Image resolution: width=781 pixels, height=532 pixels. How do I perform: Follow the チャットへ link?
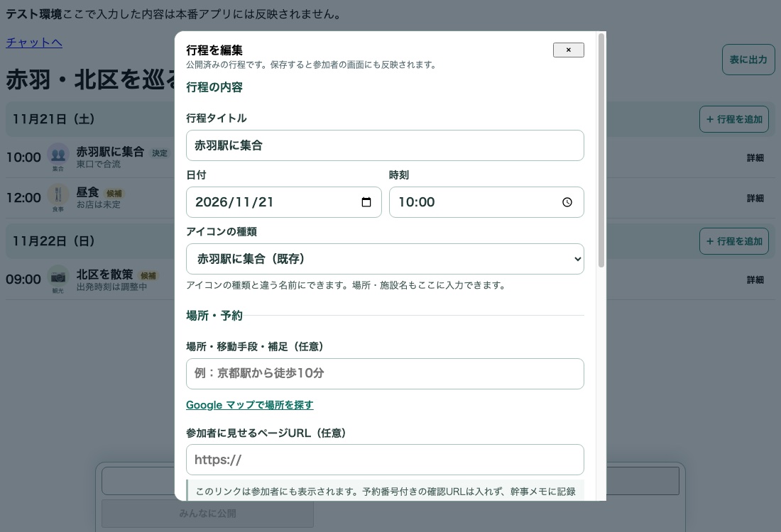(34, 43)
